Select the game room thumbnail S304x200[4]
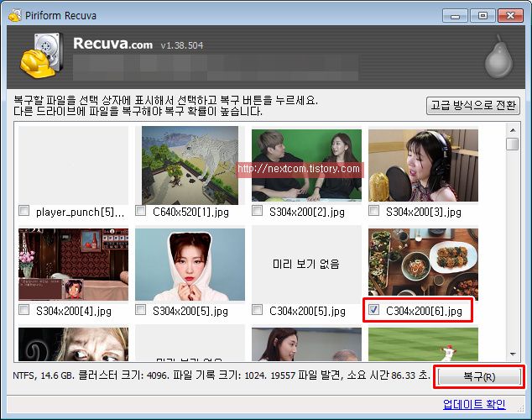Screen dimensions: 532x420 tap(73, 265)
